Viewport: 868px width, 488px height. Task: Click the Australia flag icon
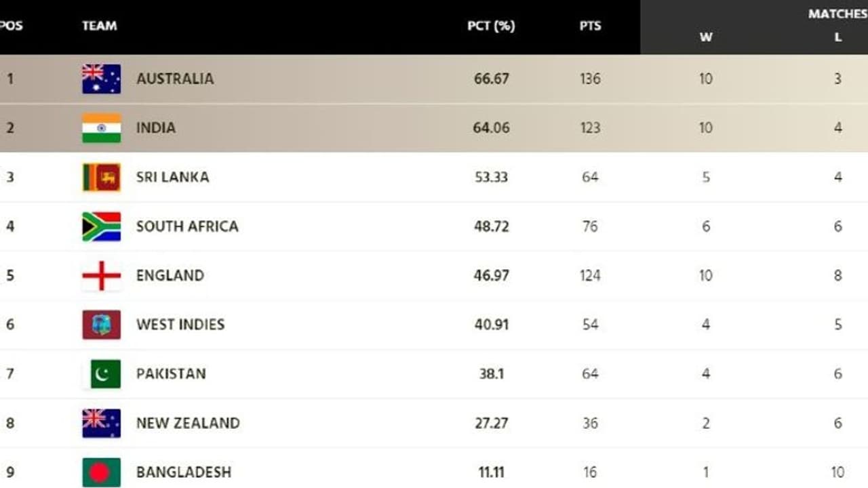102,79
